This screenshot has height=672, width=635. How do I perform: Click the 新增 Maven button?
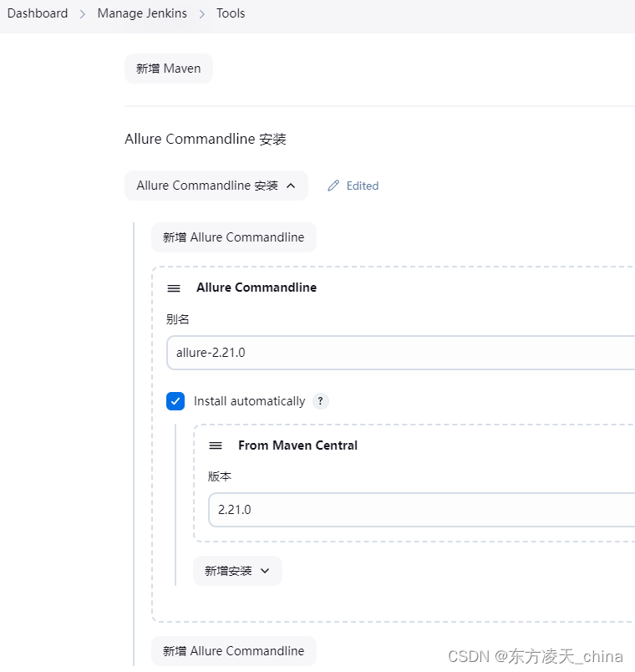[x=168, y=69]
